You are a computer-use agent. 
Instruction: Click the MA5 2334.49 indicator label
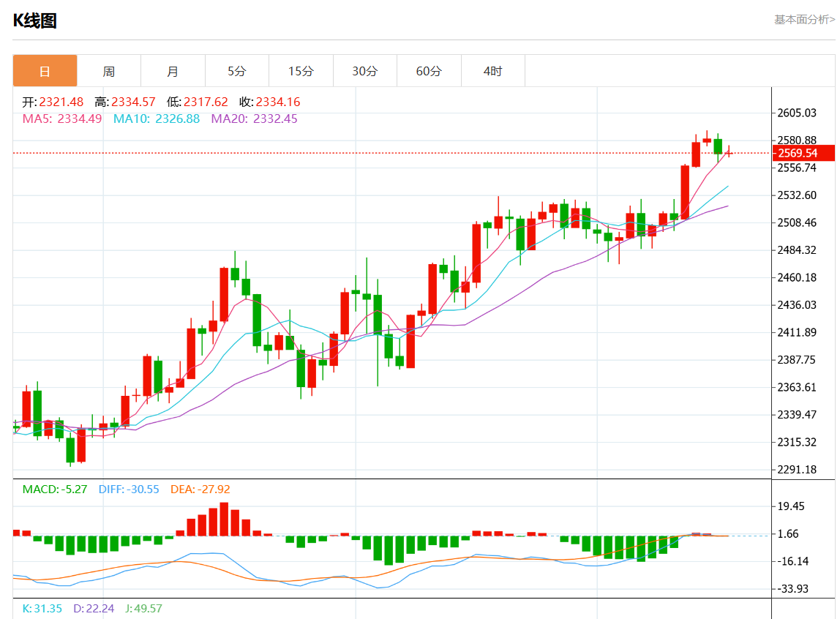tap(62, 119)
